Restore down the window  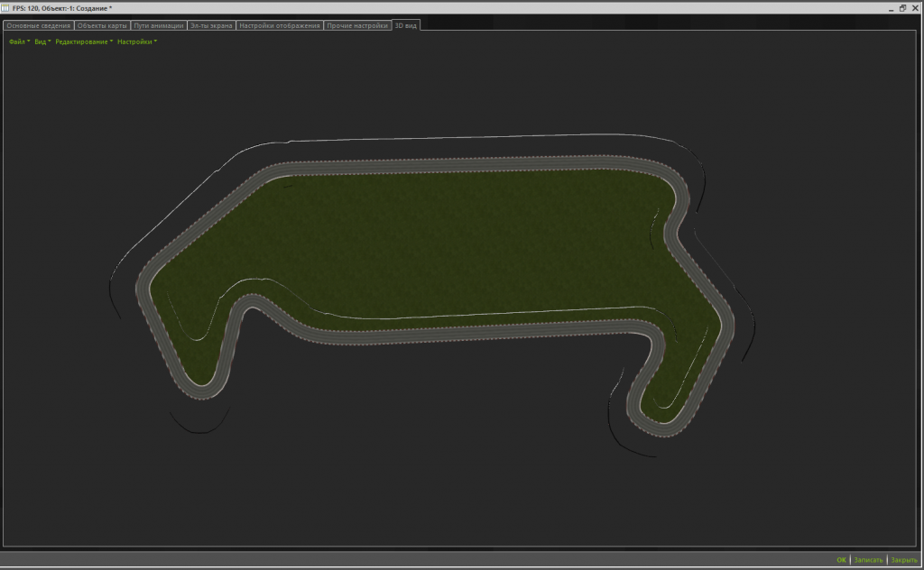[x=902, y=8]
